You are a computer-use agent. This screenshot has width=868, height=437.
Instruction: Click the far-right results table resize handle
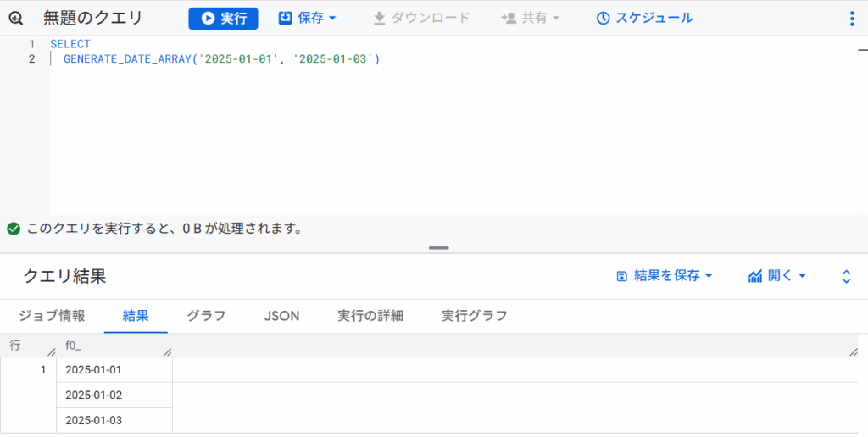(x=854, y=351)
